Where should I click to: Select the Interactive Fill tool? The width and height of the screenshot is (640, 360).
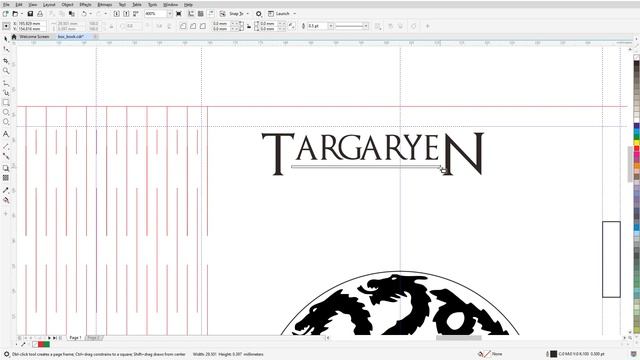pyautogui.click(x=6, y=200)
